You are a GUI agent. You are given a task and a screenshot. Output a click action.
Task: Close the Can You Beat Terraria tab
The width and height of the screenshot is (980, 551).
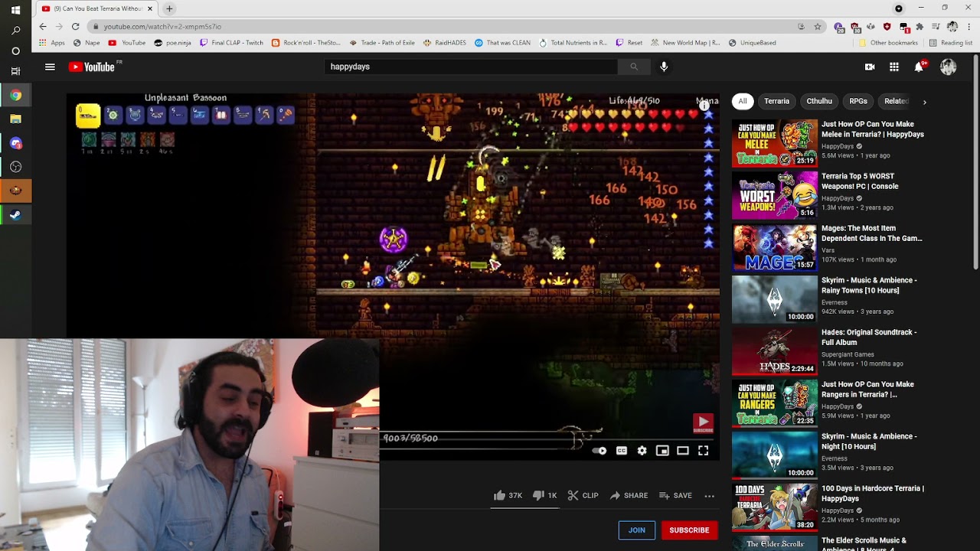(x=150, y=8)
